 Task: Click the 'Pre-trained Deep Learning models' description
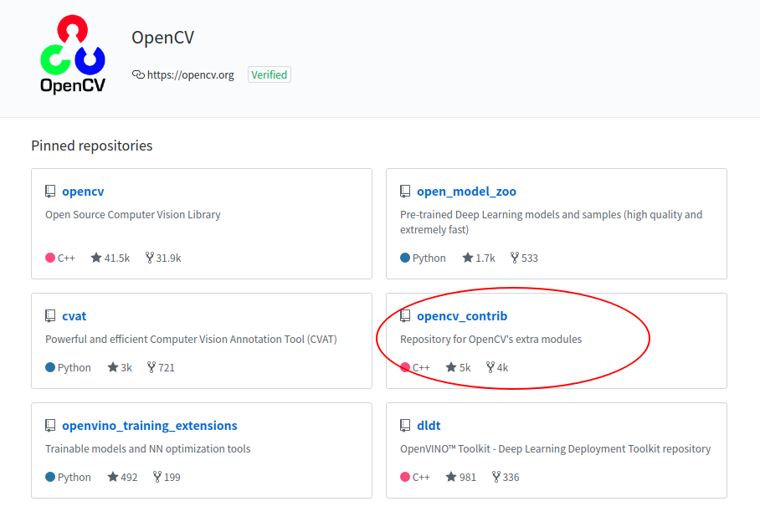point(551,222)
